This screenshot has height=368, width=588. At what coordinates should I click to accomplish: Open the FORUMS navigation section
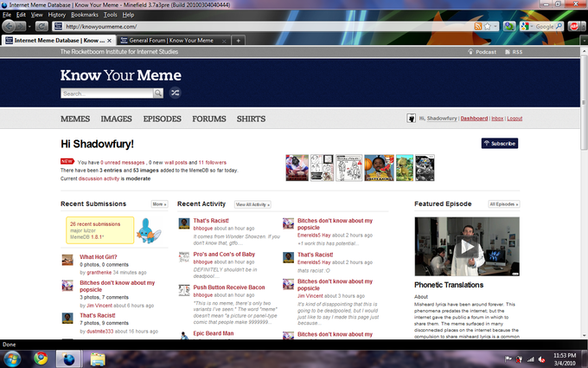(x=209, y=119)
